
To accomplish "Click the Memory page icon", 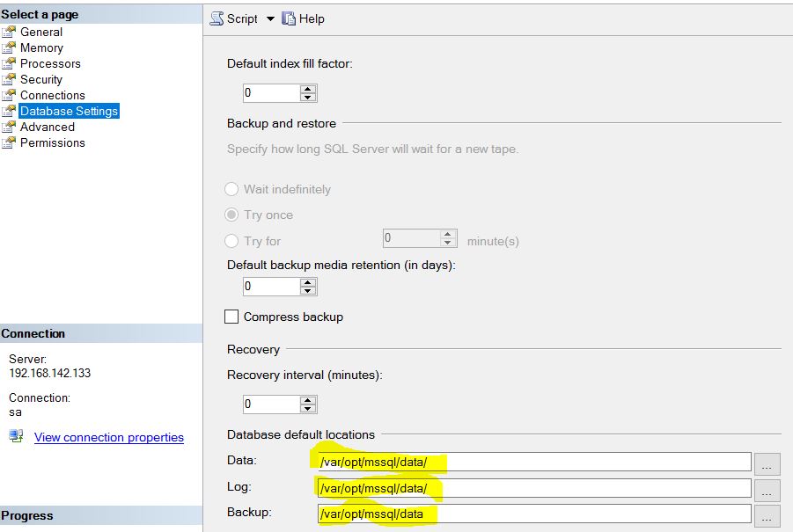I will coord(10,47).
